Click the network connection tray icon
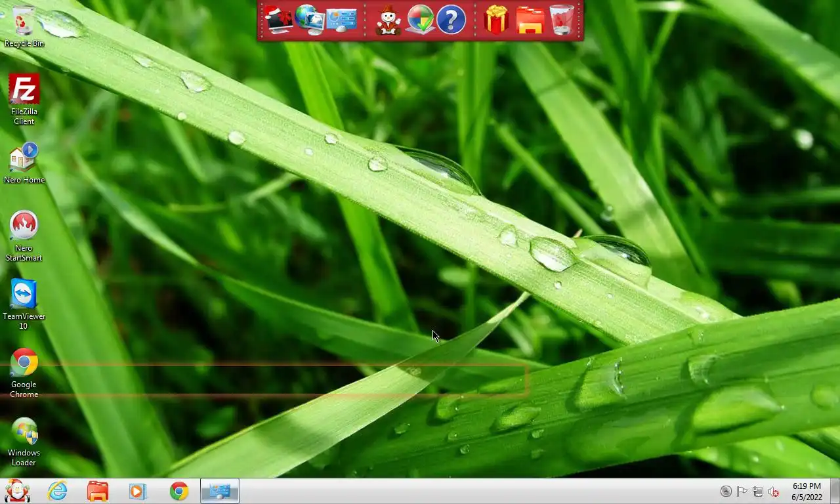The width and height of the screenshot is (840, 504). [x=758, y=492]
